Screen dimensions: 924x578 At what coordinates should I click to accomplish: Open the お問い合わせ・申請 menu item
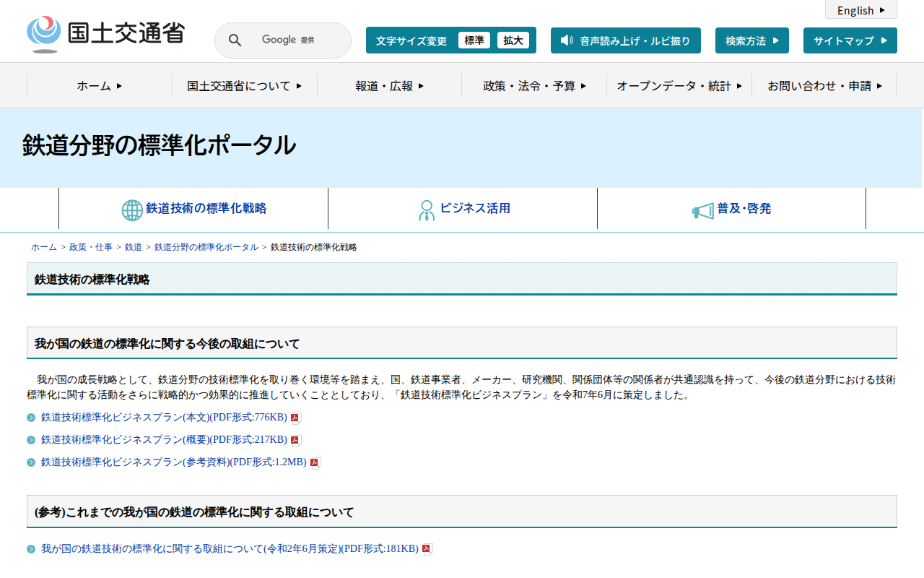(x=824, y=86)
